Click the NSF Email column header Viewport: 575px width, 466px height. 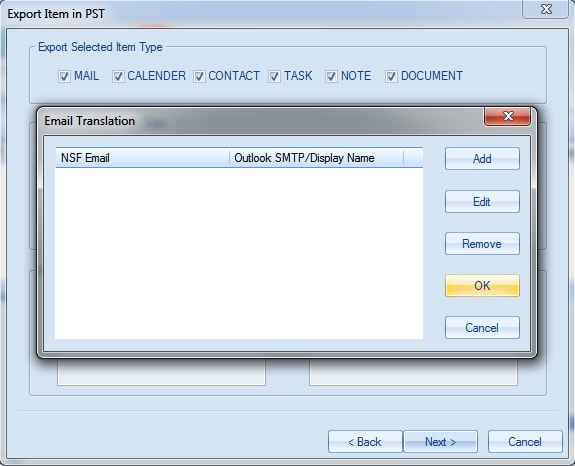pos(142,158)
